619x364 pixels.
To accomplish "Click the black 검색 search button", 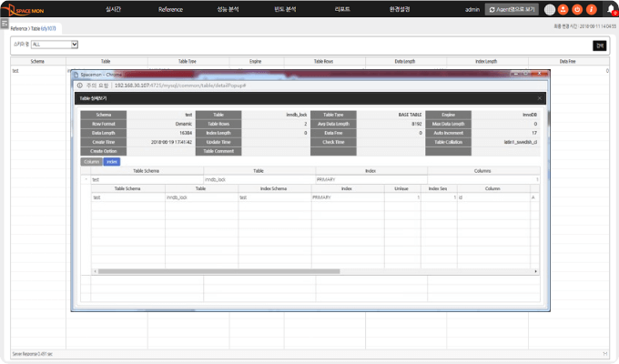I will (x=599, y=45).
